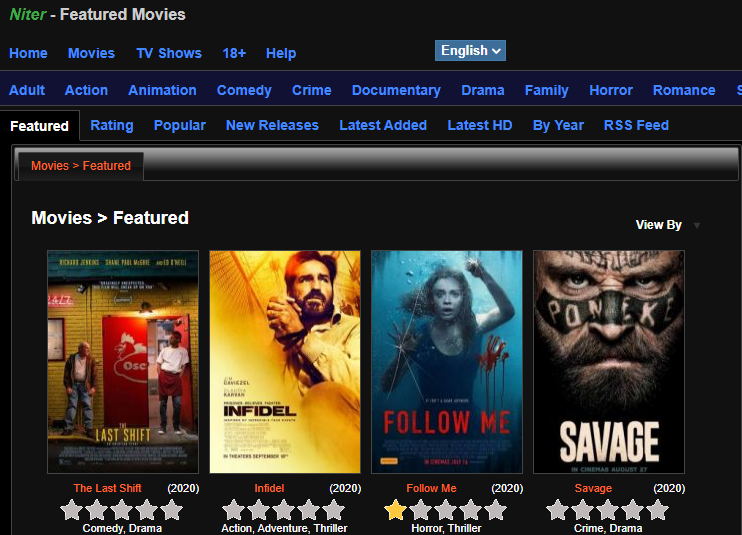The height and width of the screenshot is (535, 742).
Task: Rate Follow Me five stars
Action: pos(495,509)
